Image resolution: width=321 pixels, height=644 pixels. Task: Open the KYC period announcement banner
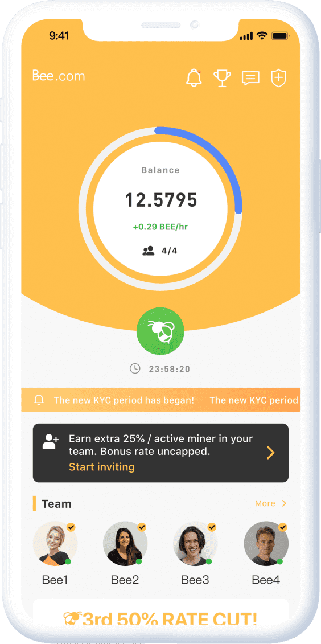[160, 400]
